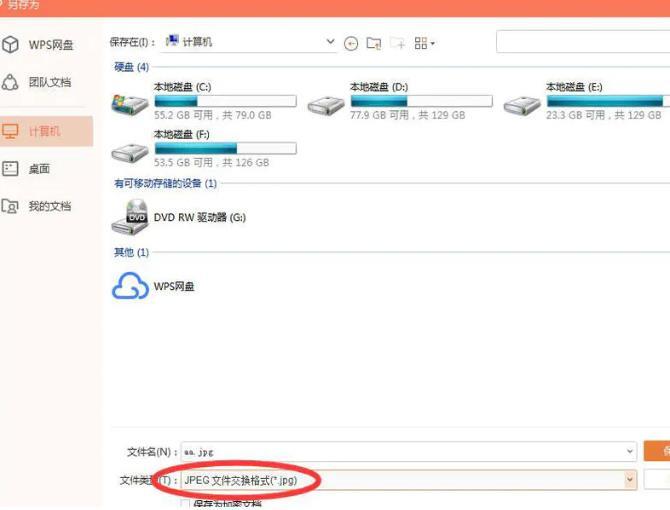
Task: Select the DVD RW 驱动器 (G:)
Action: tap(179, 217)
